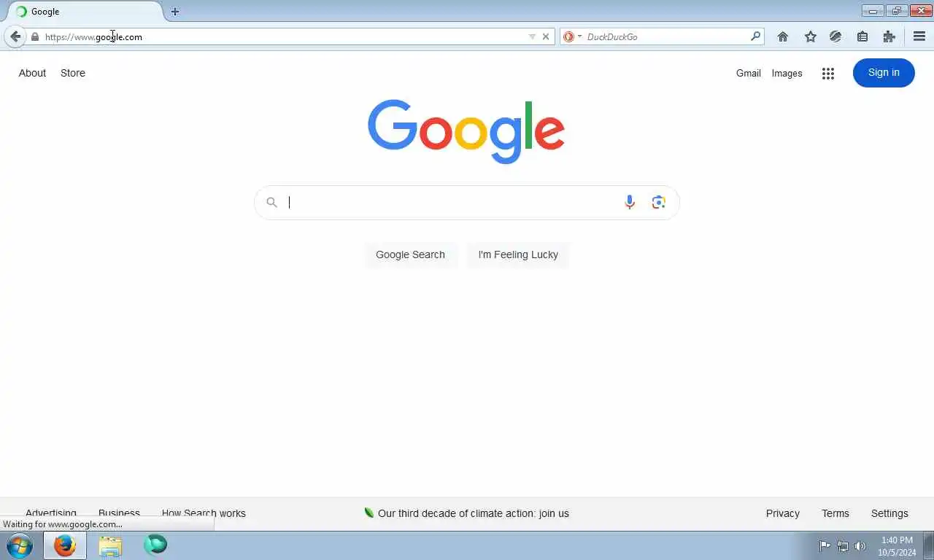Open the Gmail link
The width and height of the screenshot is (934, 560).
[748, 73]
